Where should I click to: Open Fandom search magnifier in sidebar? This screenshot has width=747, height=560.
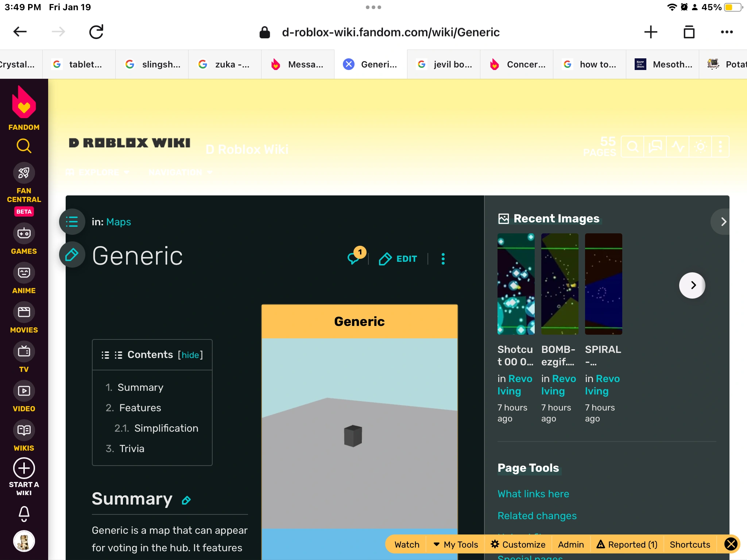point(24,146)
